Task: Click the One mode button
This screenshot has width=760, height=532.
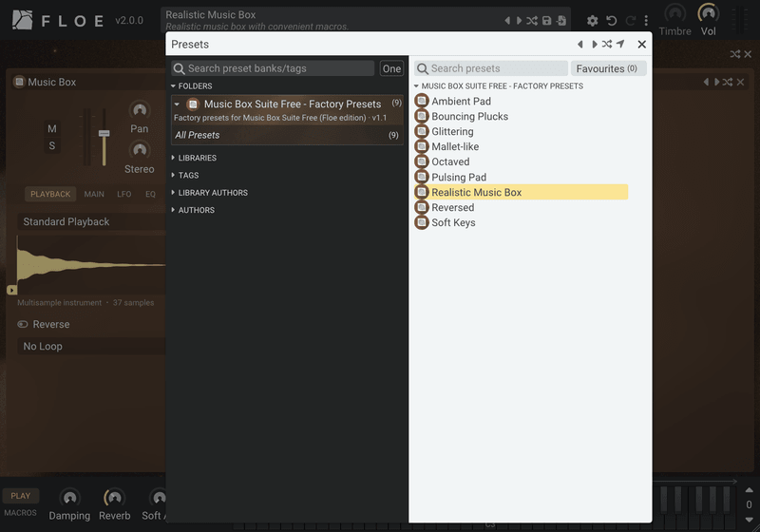Action: click(x=391, y=68)
